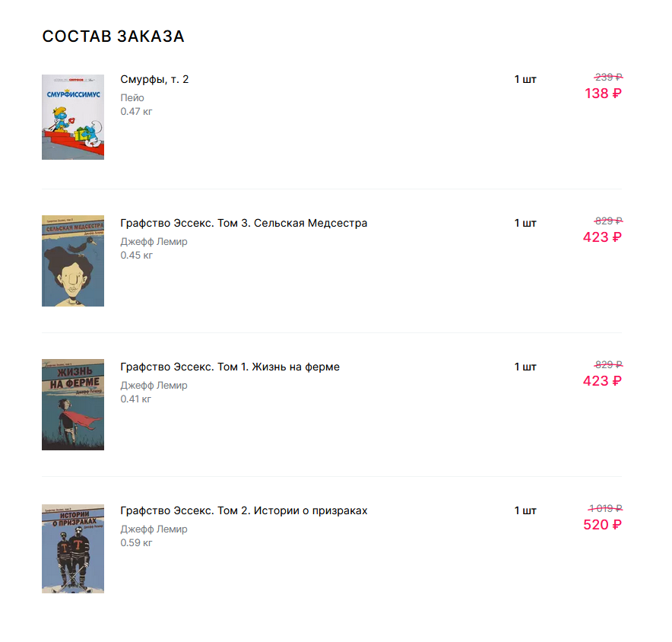Viewport: 672px width, 642px height.
Task: Click the author name Пейо
Action: pyautogui.click(x=132, y=97)
